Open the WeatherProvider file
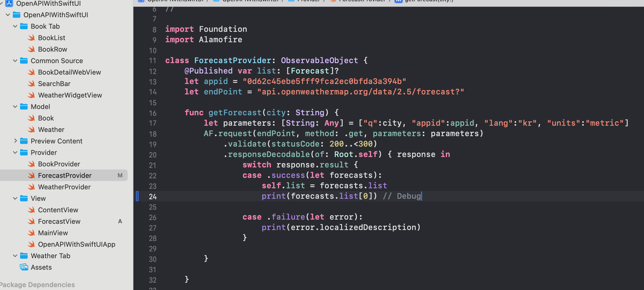This screenshot has width=644, height=290. [64, 187]
